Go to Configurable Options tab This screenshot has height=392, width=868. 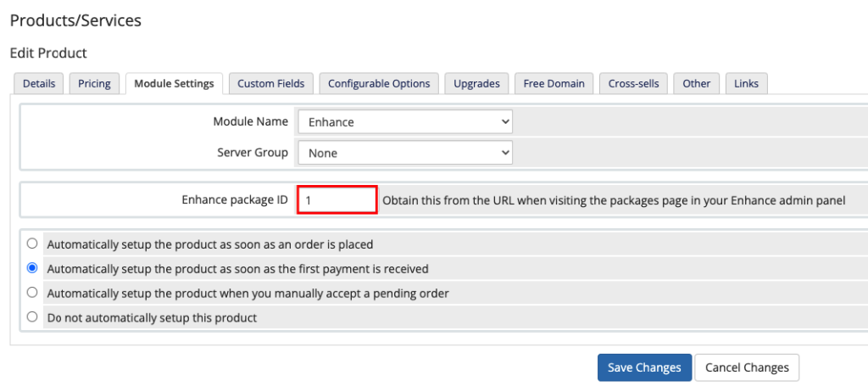(x=379, y=84)
